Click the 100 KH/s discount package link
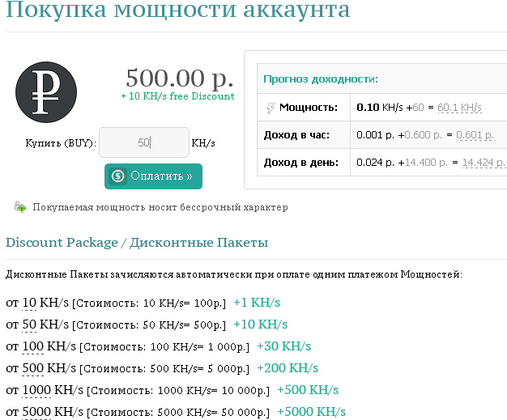The height and width of the screenshot is (420, 507). 32,346
